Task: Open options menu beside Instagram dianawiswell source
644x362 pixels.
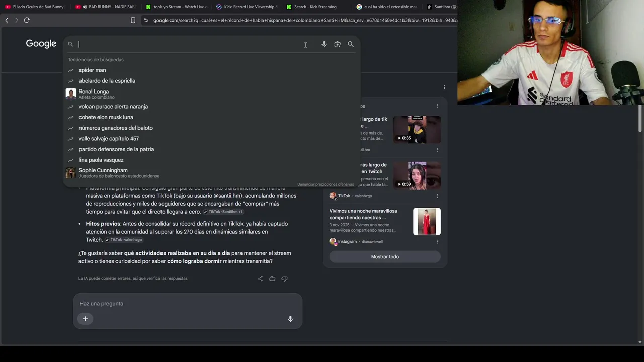Action: pyautogui.click(x=438, y=241)
